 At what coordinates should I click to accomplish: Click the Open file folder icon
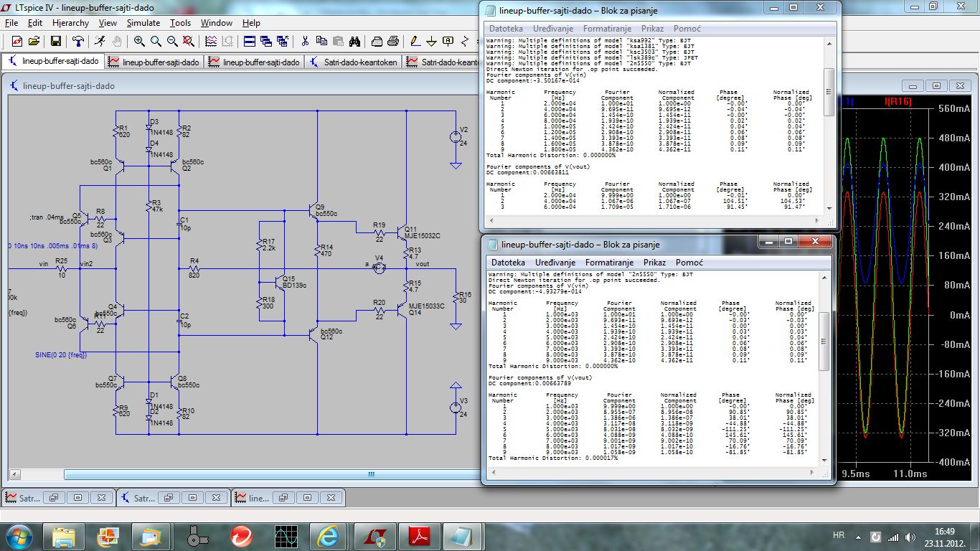(x=34, y=41)
